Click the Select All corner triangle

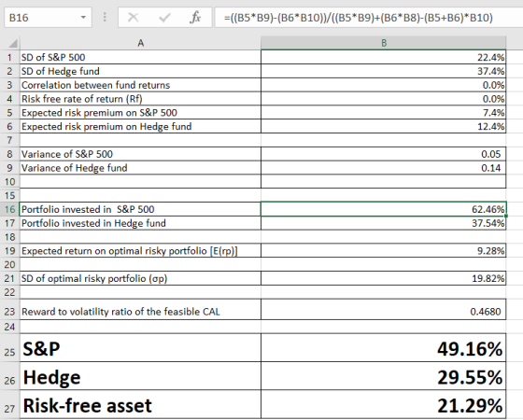(13, 43)
